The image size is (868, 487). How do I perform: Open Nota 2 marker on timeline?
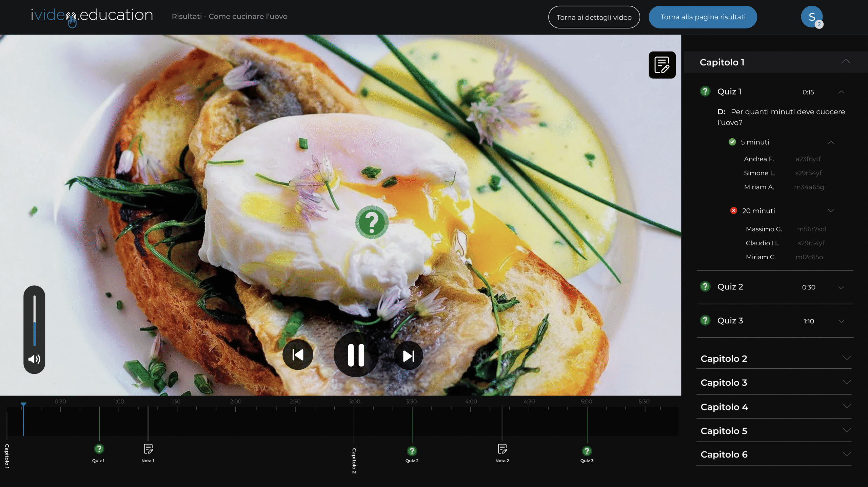(502, 449)
